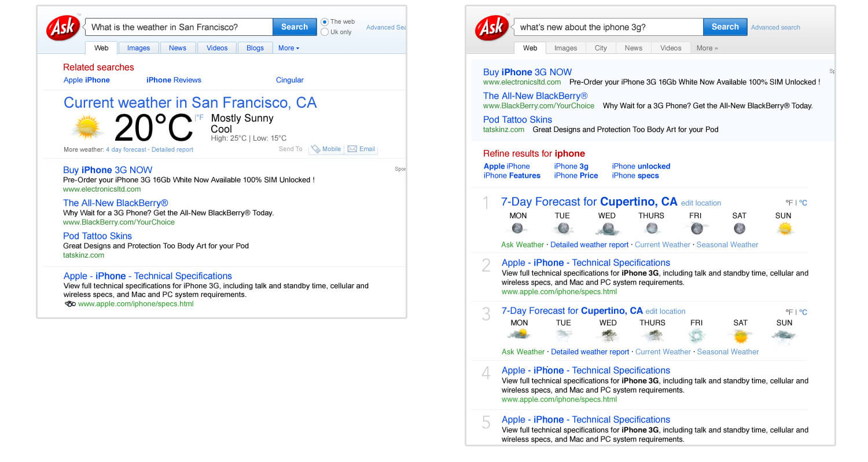
Task: Click 'edit location' in result 3 forecast
Action: (665, 311)
